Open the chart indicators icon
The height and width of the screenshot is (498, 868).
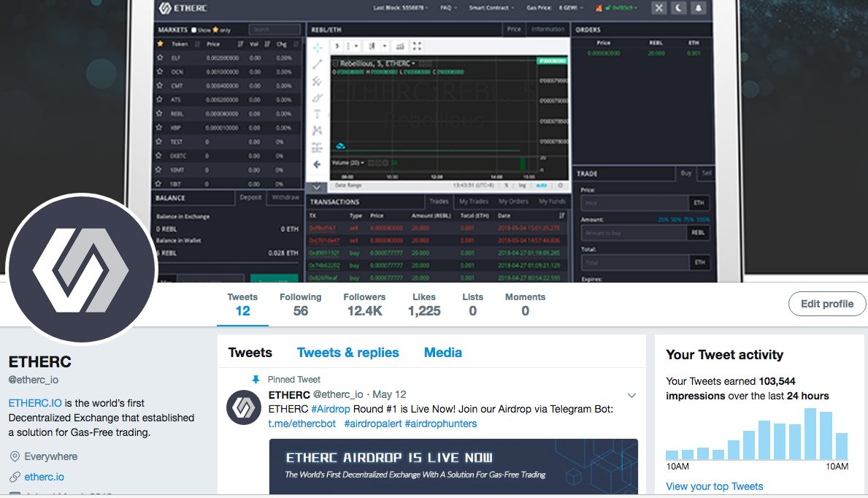400,46
